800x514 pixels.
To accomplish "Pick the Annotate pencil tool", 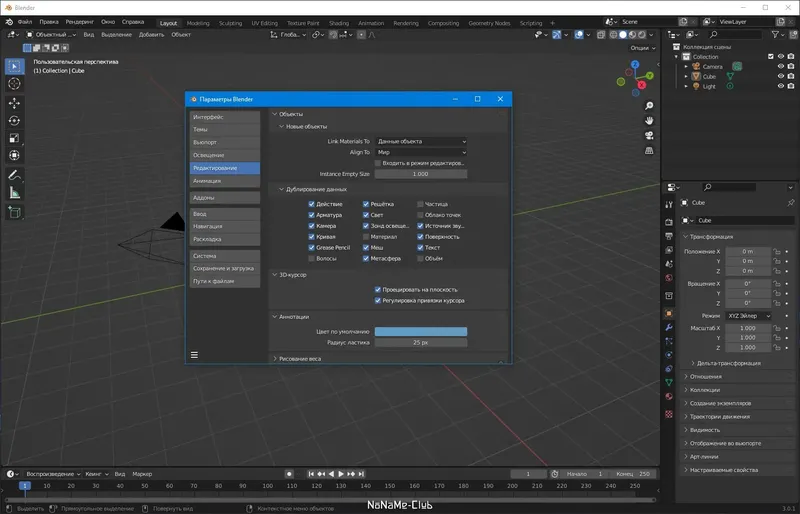I will pos(15,175).
